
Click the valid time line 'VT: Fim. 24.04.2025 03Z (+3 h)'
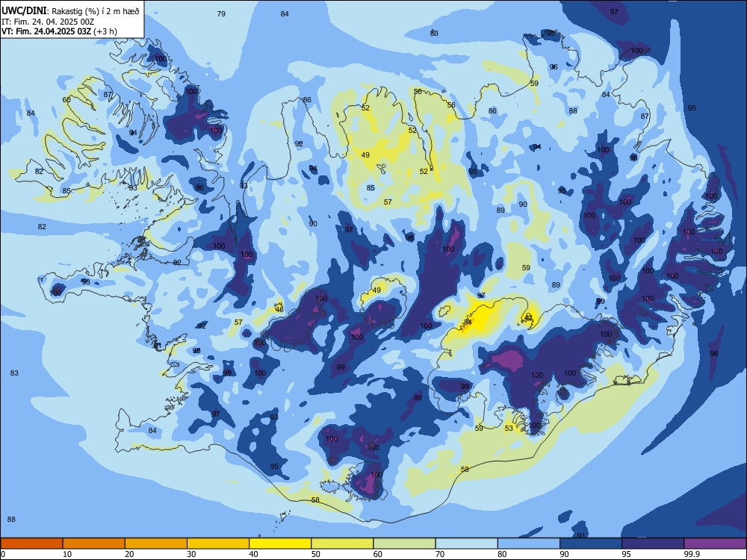[x=59, y=31]
